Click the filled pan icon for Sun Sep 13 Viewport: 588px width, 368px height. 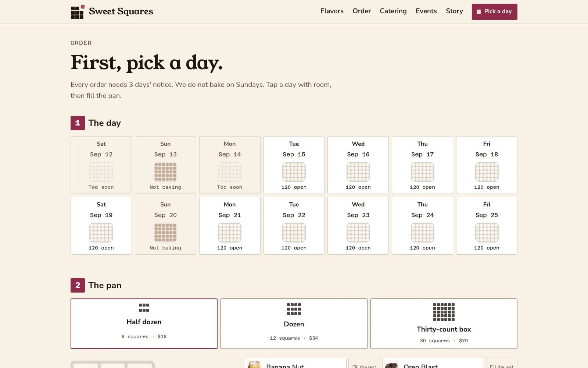(x=165, y=172)
